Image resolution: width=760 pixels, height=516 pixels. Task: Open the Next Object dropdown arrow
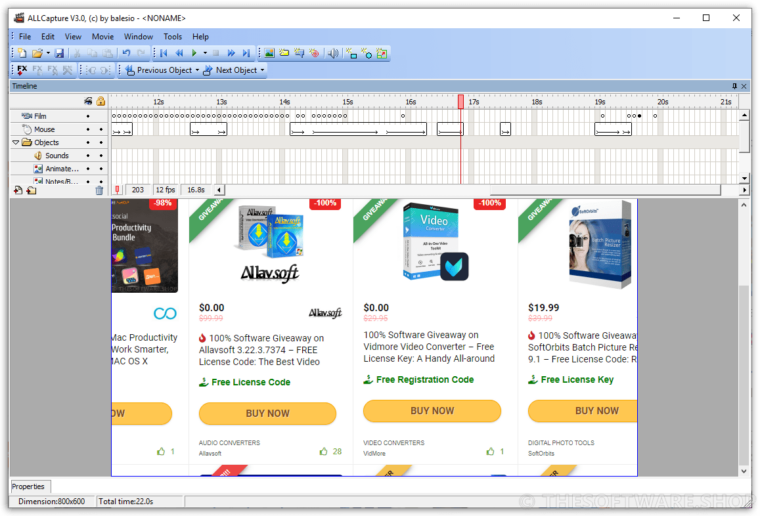pos(263,70)
